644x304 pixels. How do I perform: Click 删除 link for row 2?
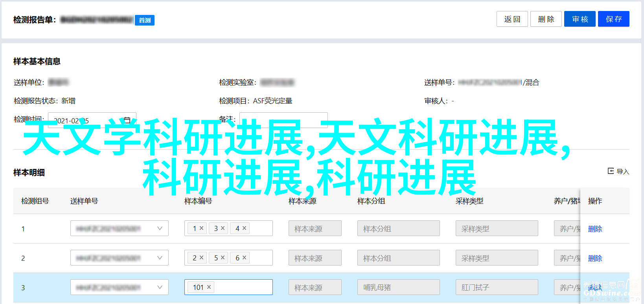[595, 258]
